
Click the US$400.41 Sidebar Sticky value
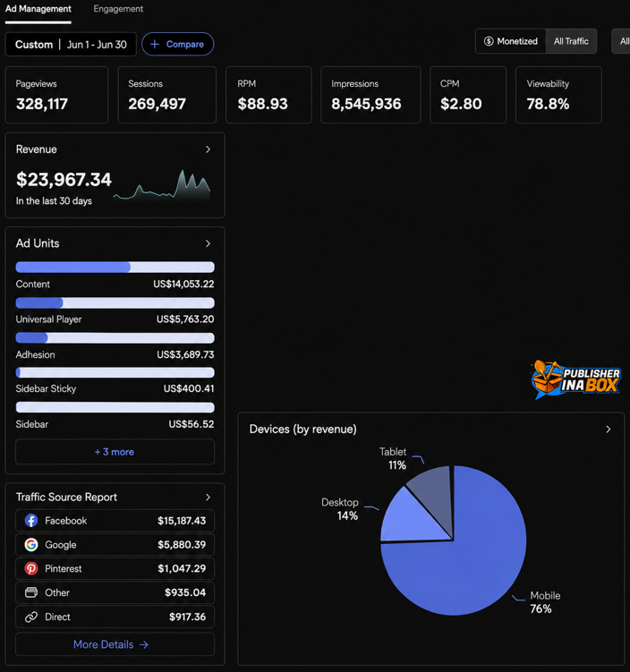pyautogui.click(x=189, y=388)
